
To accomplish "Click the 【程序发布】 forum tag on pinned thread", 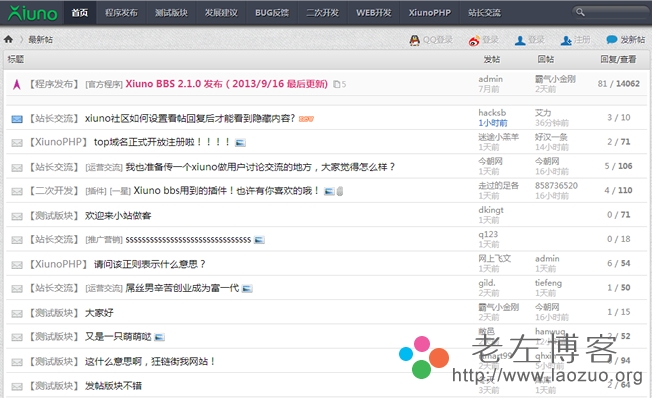I will click(53, 84).
